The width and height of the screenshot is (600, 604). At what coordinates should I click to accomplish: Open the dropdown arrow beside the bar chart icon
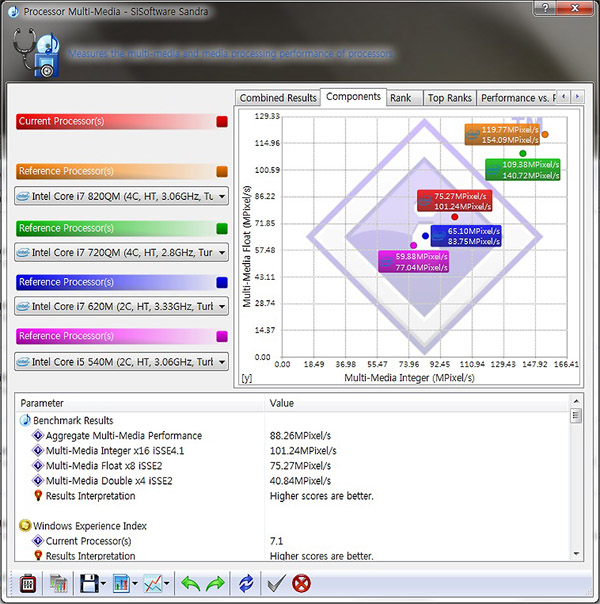click(x=135, y=584)
